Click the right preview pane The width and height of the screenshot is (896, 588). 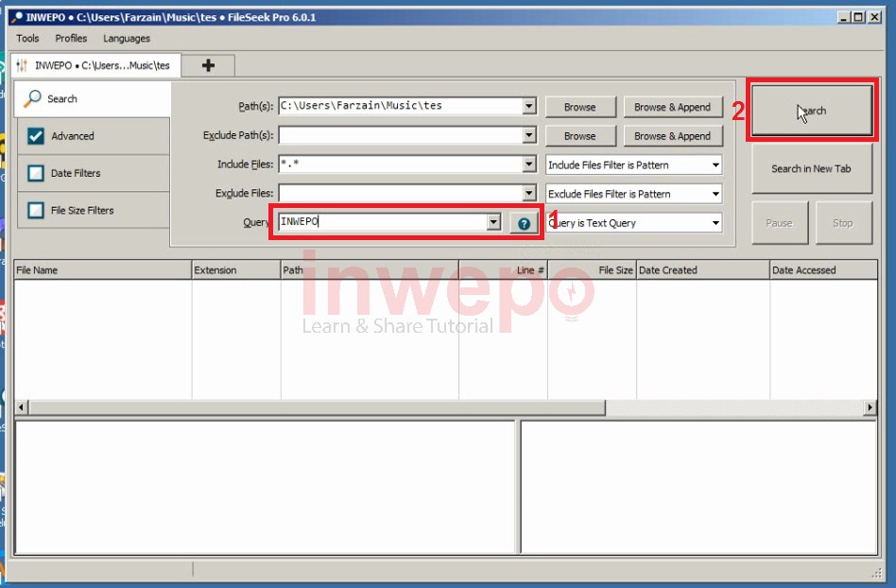click(x=698, y=487)
